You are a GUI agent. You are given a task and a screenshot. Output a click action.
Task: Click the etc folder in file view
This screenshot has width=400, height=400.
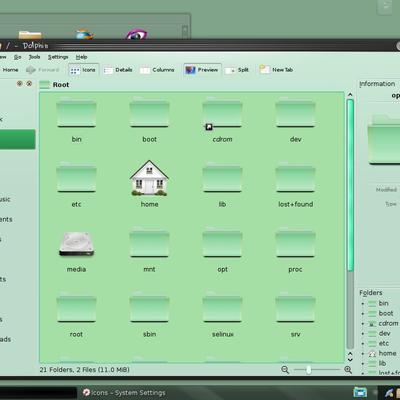point(76,178)
